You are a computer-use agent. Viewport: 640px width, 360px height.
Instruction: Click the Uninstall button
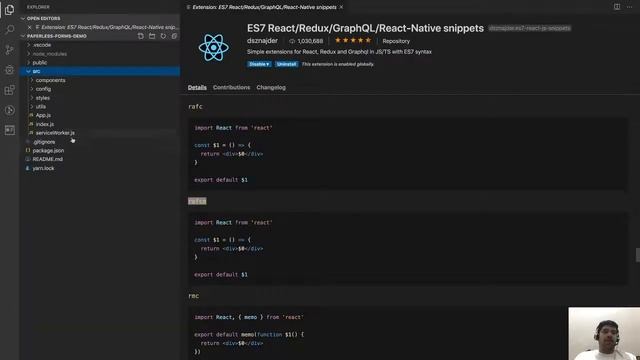click(x=286, y=64)
